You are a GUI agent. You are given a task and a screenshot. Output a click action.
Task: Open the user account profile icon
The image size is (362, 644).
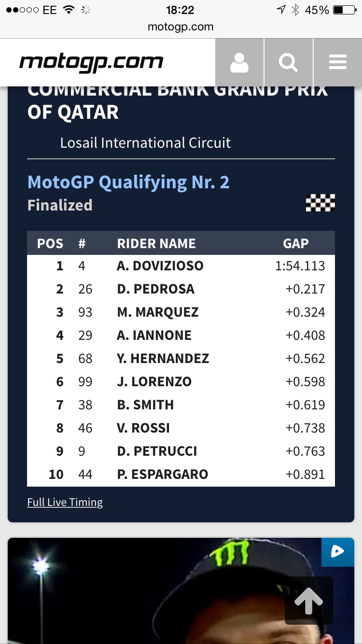[239, 63]
